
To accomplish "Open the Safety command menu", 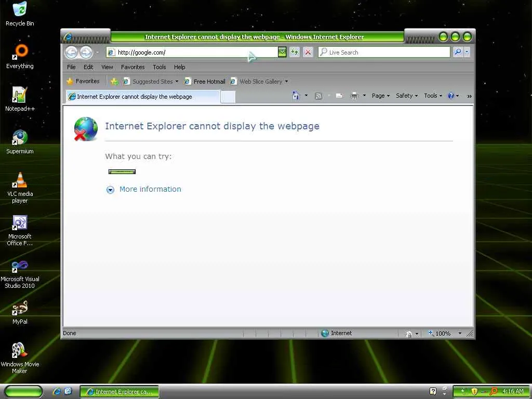I will click(407, 96).
